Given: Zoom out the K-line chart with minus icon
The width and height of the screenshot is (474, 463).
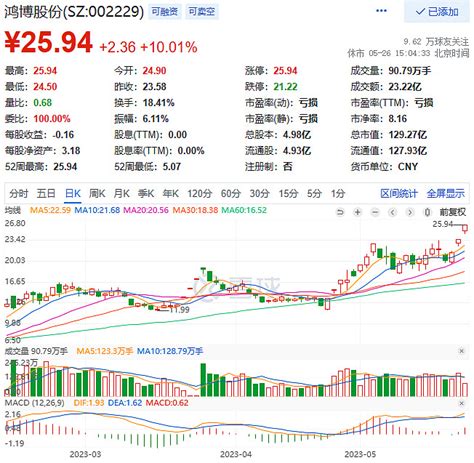Looking at the screenshot, I should 375,212.
